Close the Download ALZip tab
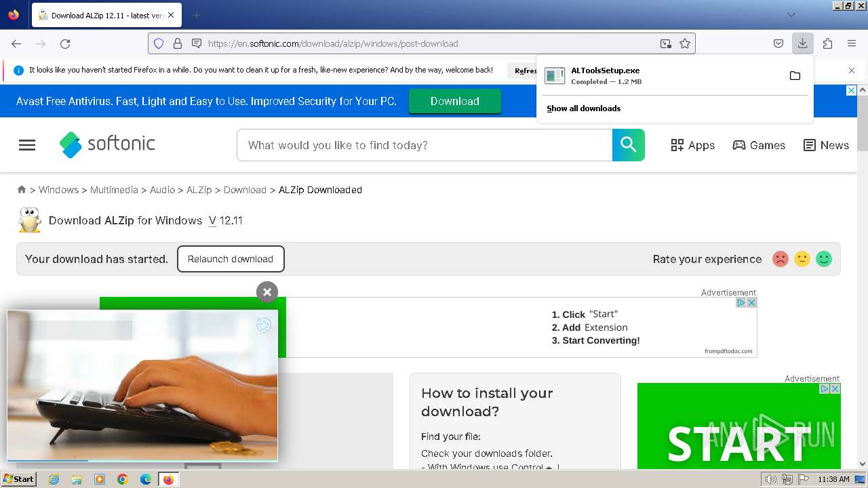This screenshot has width=868, height=488. point(171,15)
